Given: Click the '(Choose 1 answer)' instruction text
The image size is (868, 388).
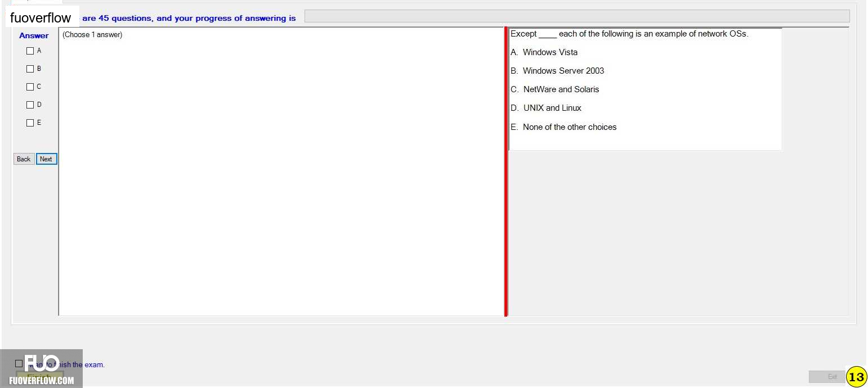Looking at the screenshot, I should click(92, 35).
